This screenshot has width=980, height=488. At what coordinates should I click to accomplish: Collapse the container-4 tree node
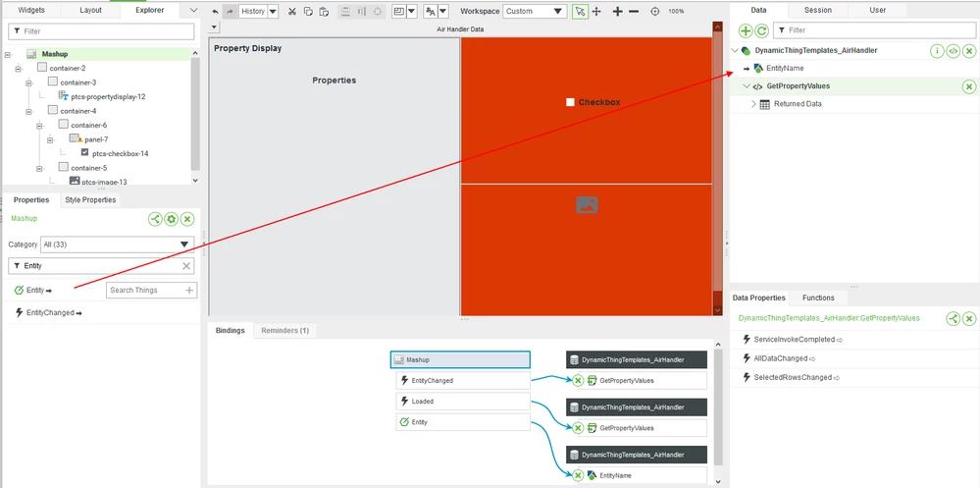(x=28, y=111)
